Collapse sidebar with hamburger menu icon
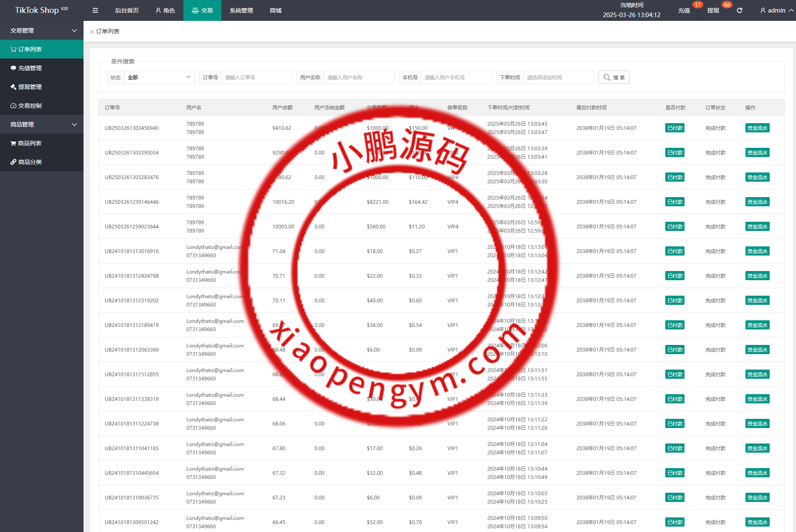Image resolution: width=796 pixels, height=532 pixels. point(95,10)
